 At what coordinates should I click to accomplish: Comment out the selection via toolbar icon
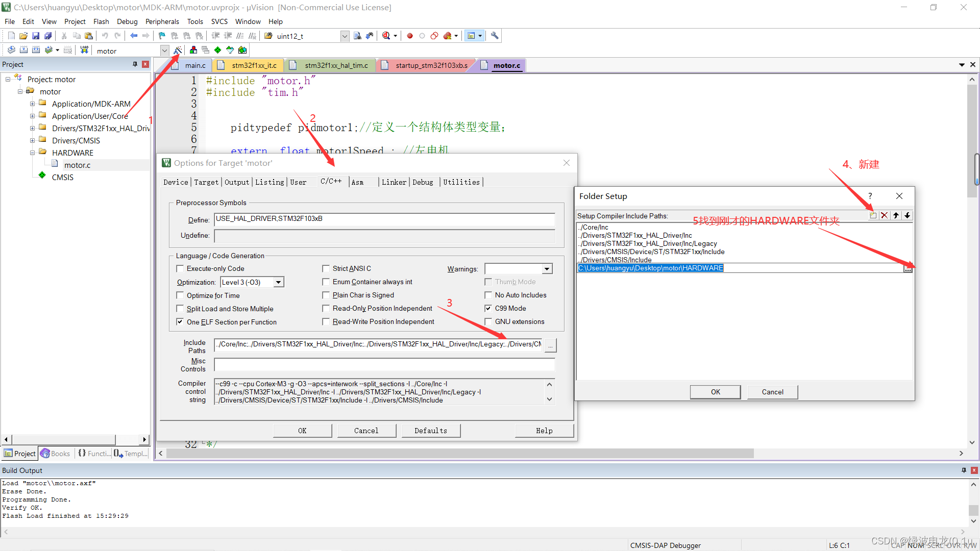point(240,36)
